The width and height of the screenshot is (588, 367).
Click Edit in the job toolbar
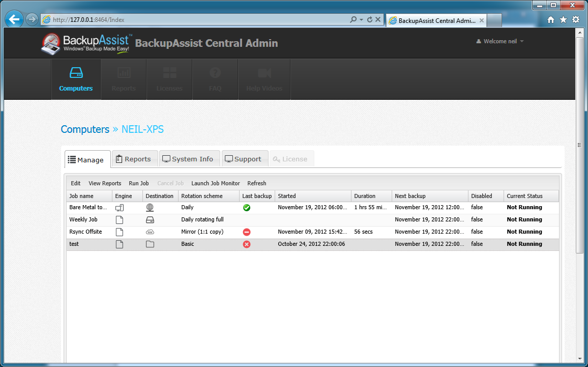(x=76, y=183)
